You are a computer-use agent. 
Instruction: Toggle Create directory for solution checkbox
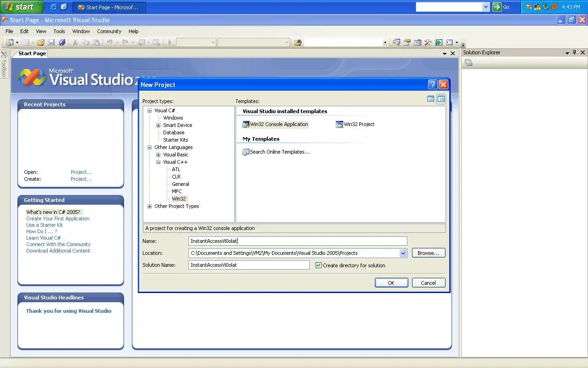pyautogui.click(x=318, y=265)
